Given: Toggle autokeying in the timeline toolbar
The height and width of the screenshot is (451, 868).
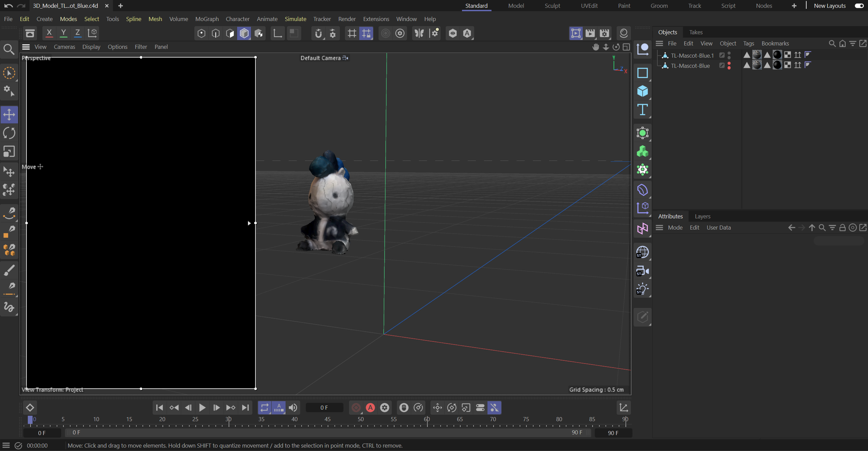Looking at the screenshot, I should coord(370,408).
